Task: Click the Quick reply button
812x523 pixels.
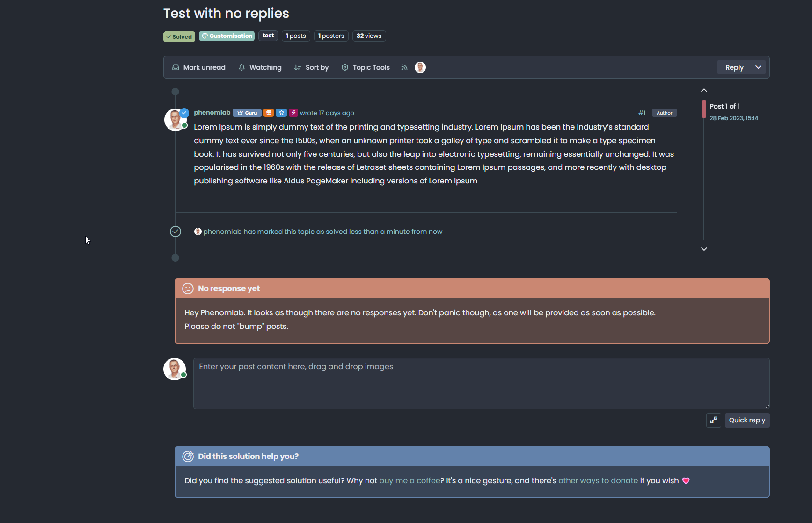Action: (x=747, y=420)
